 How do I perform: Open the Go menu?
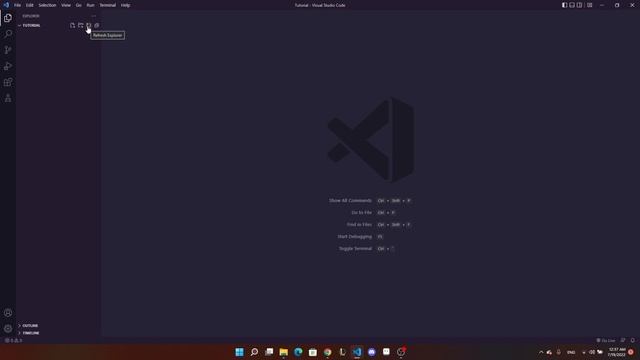[78, 5]
